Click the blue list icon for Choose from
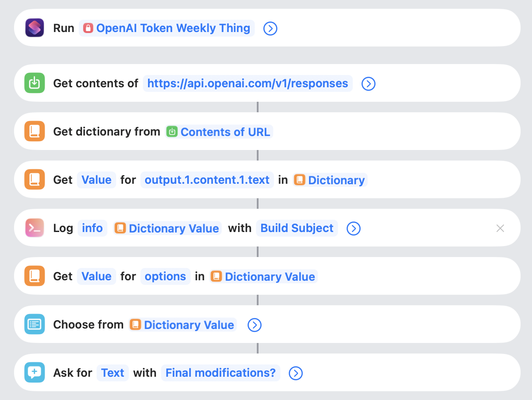This screenshot has height=400, width=532. point(35,324)
